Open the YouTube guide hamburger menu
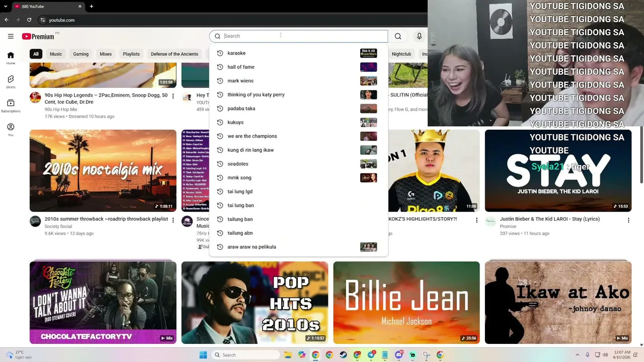Screen dimensions: 644x362 [x=11, y=36]
